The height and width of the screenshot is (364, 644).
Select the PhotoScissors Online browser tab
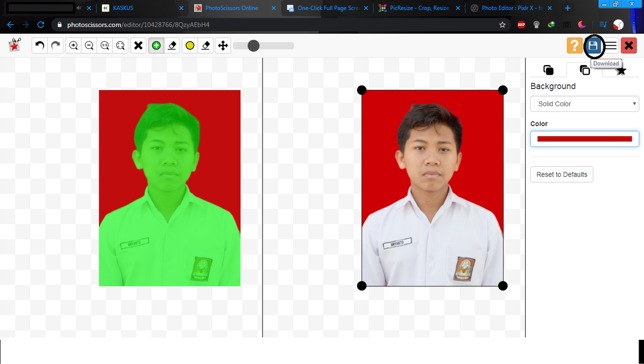234,8
